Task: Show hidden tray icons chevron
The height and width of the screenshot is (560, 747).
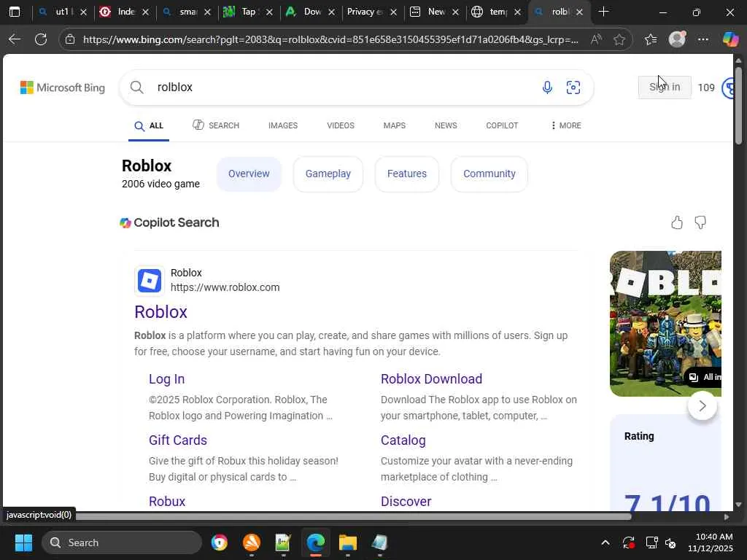Action: (x=605, y=542)
